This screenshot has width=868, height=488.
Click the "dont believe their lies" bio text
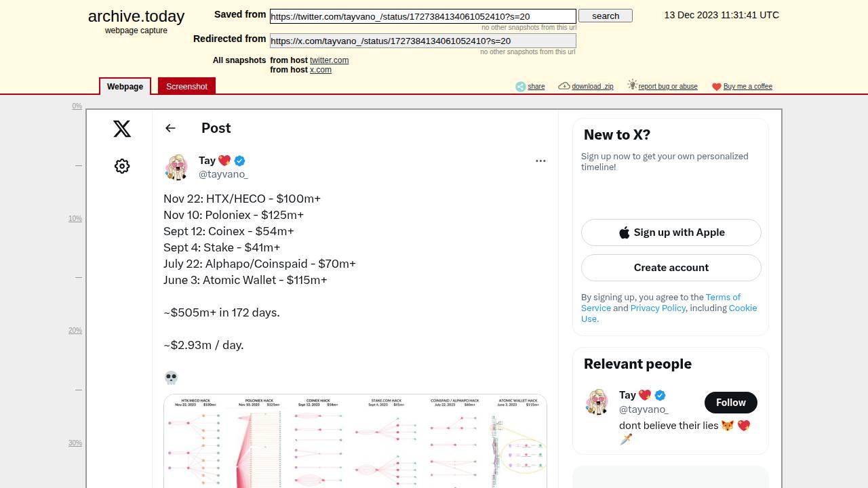click(669, 426)
